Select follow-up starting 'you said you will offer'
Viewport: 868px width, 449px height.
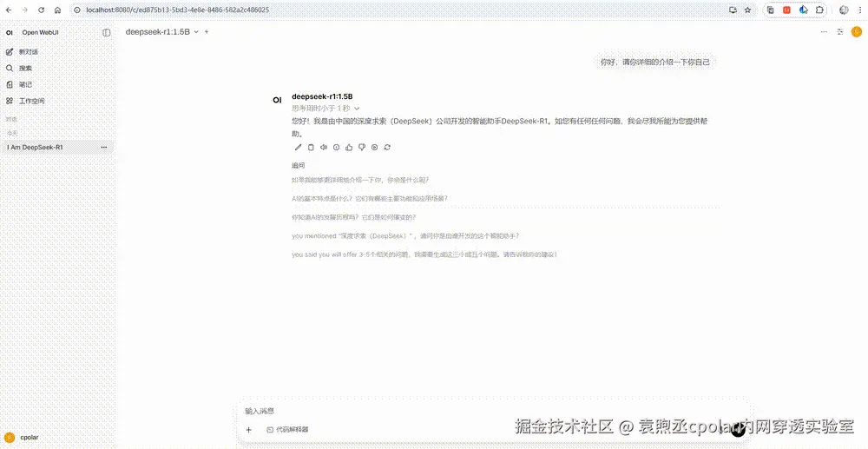point(424,254)
